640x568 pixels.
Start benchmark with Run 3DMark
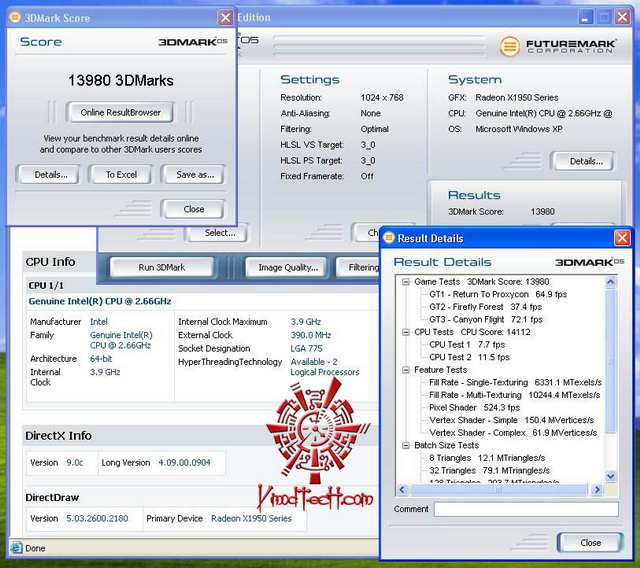[x=162, y=268]
